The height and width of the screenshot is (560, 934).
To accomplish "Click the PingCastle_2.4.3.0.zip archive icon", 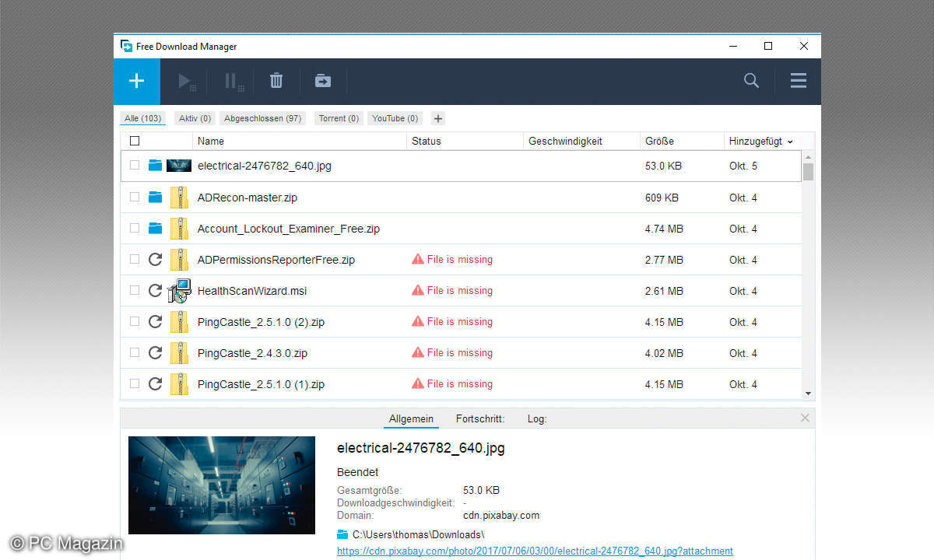I will [x=179, y=353].
